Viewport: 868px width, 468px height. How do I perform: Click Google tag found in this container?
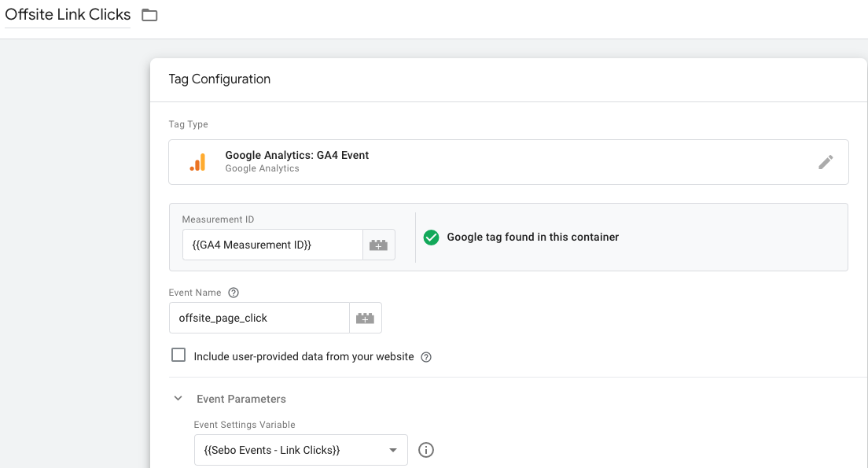pos(532,237)
